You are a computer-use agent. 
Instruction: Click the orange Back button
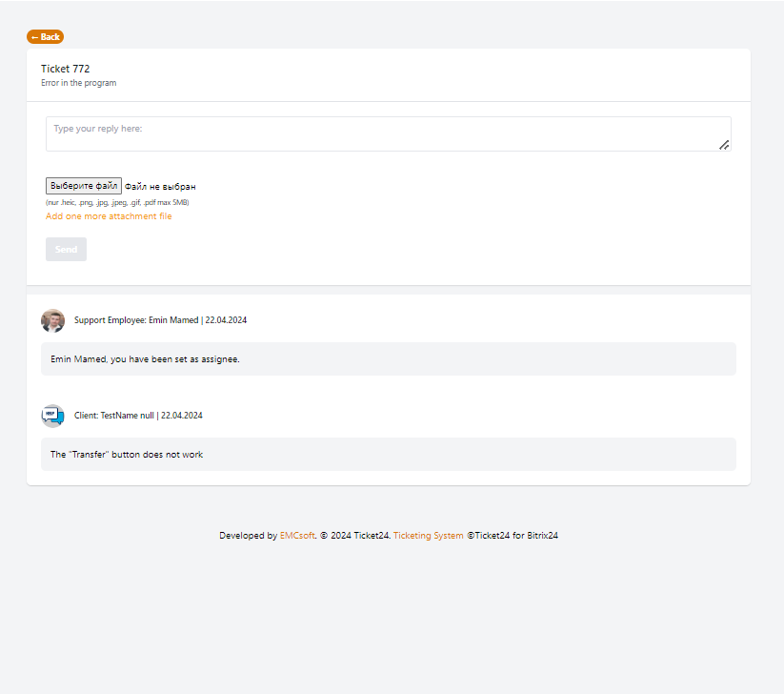pos(45,37)
